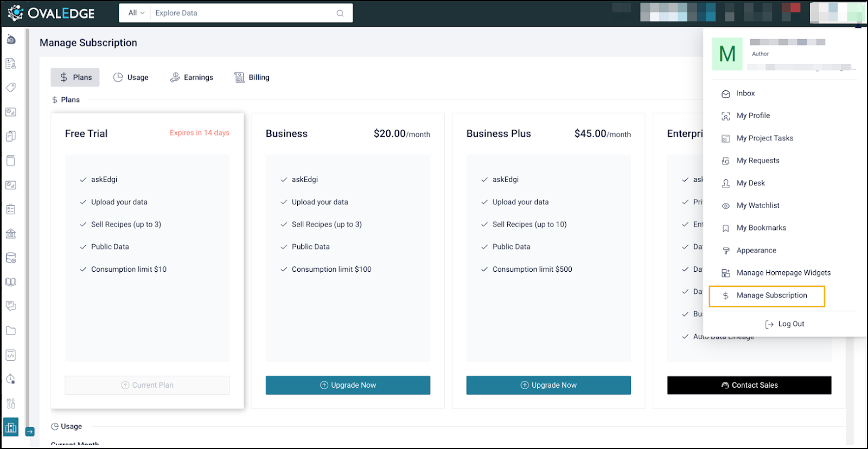Image resolution: width=868 pixels, height=449 pixels.
Task: Click the OvalEdge logo
Action: pos(51,13)
